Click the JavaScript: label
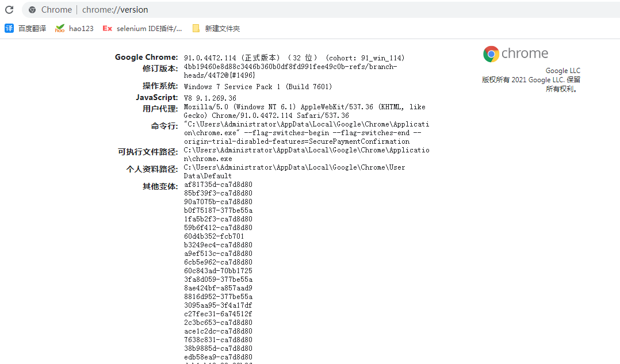620x364 pixels. pyautogui.click(x=157, y=97)
